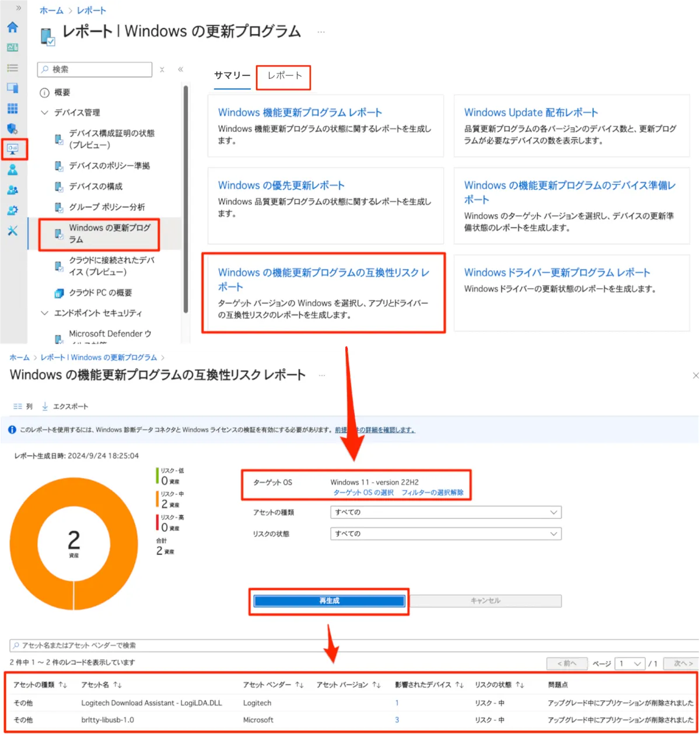Open the page number dropdown
700x735 pixels.
630,664
